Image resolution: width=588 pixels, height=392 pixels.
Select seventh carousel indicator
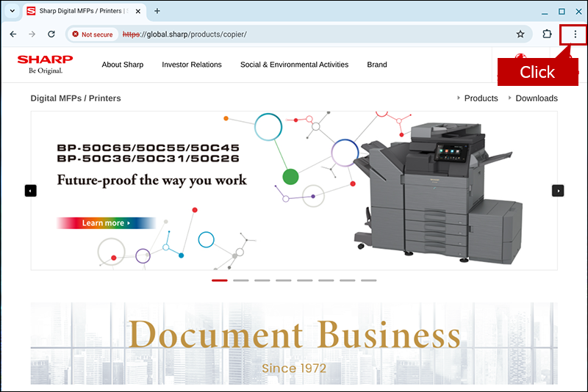pyautogui.click(x=348, y=280)
